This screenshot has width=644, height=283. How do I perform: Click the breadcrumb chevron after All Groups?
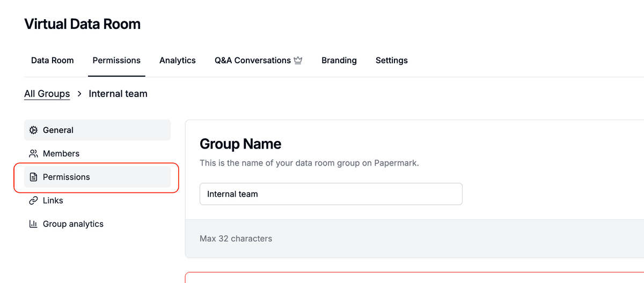[x=79, y=94]
